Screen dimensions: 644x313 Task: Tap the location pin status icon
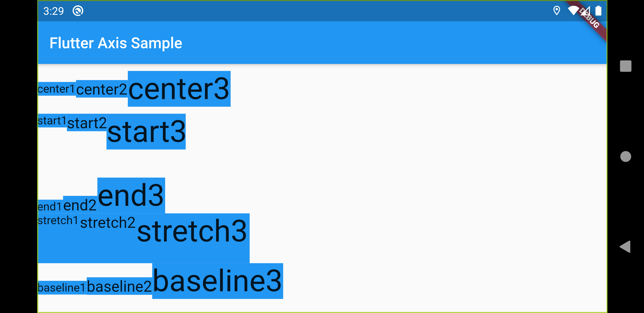(x=557, y=11)
